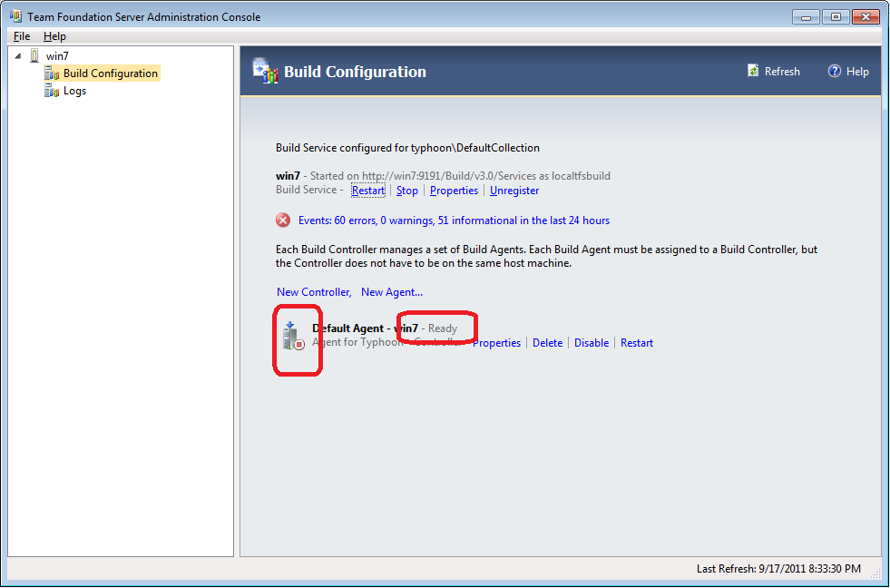
Task: Close the Administration Console window
Action: point(866,17)
